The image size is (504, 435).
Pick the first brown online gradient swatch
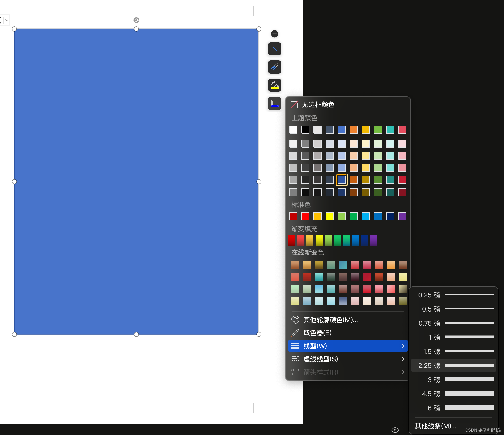(295, 265)
